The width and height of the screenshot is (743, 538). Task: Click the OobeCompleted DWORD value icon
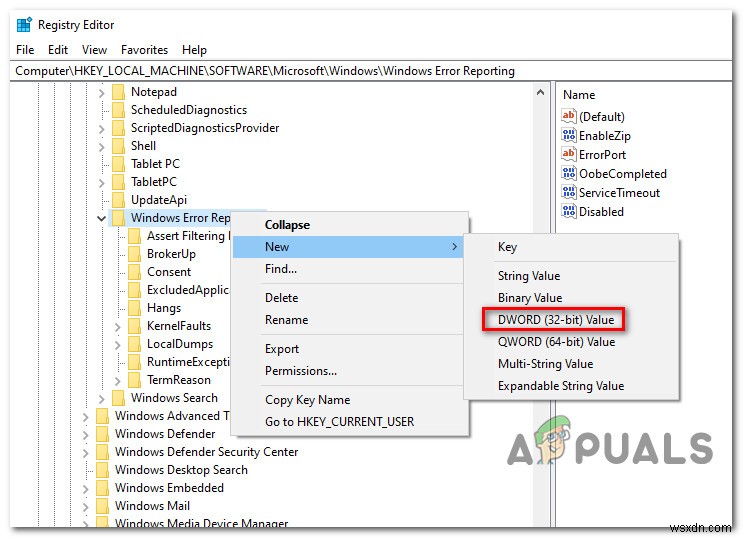569,173
